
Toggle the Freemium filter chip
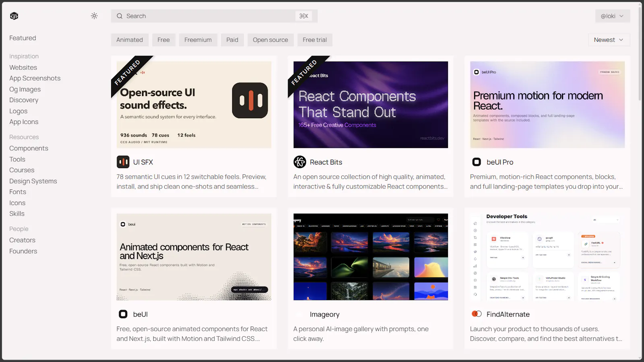(x=198, y=40)
